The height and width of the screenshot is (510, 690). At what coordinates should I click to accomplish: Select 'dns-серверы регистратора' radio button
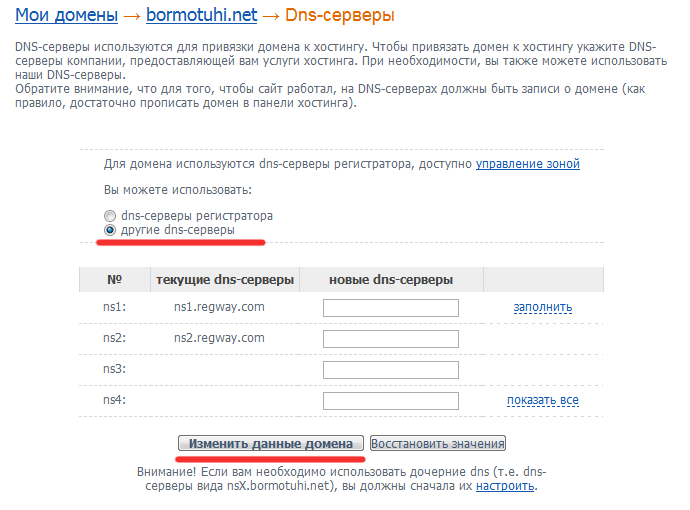110,216
